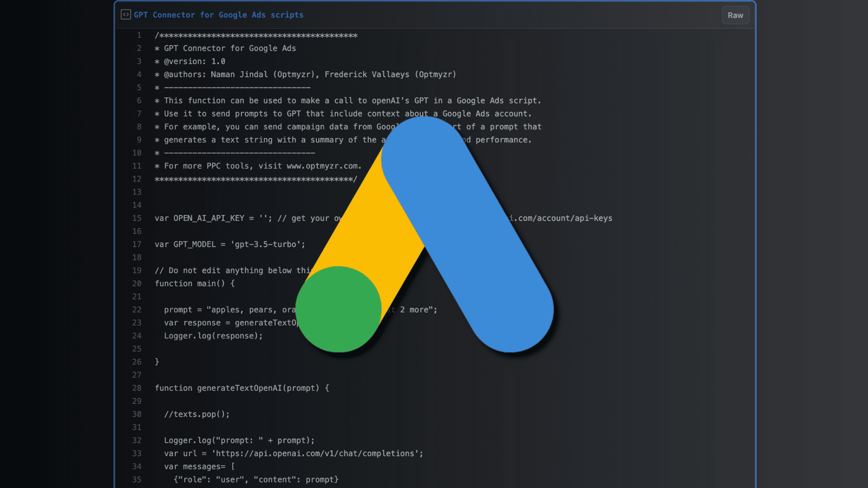Click the Logger.log(response) statement
This screenshot has width=868, height=488.
[x=212, y=336]
